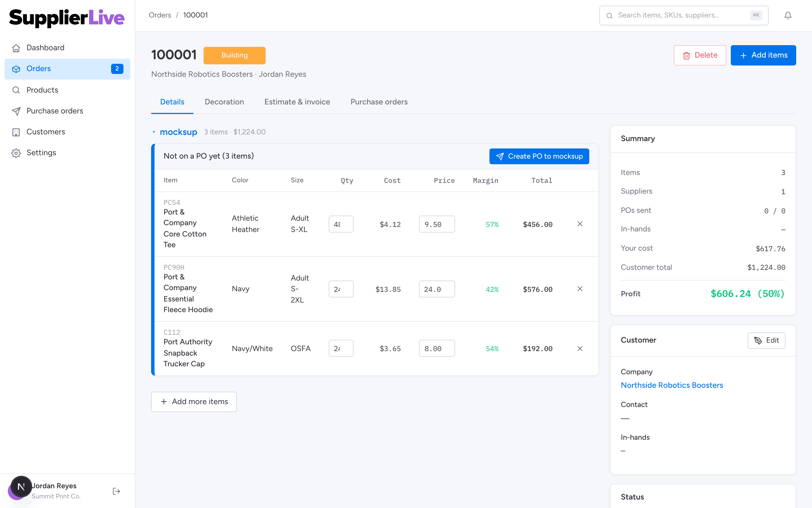Image resolution: width=812 pixels, height=508 pixels.
Task: Click the Orders badge showing 2
Action: tap(117, 69)
